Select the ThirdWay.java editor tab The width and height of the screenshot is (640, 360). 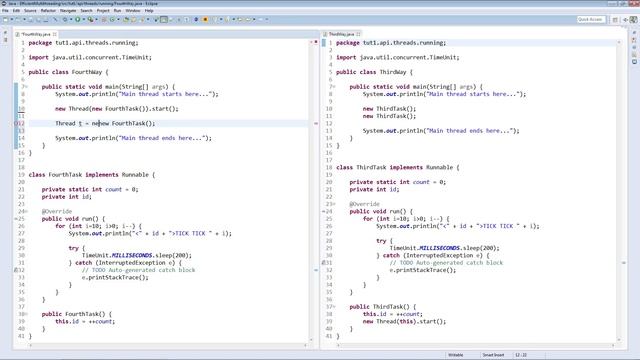341,34
